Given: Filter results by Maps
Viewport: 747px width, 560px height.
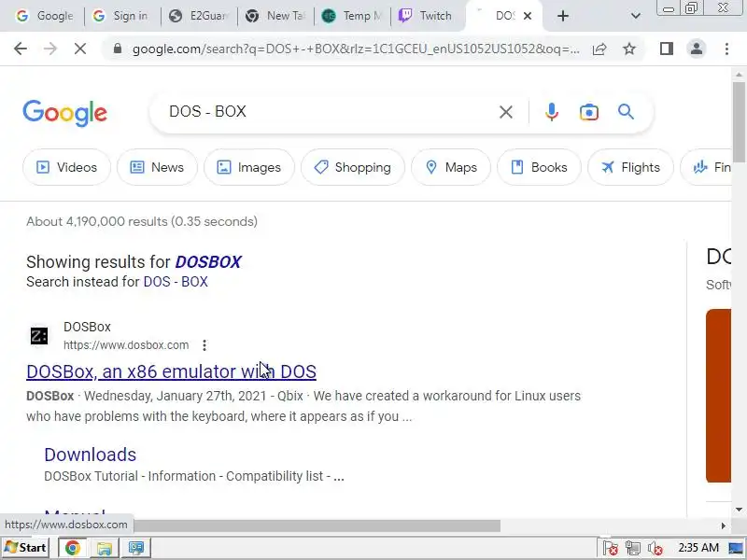Looking at the screenshot, I should tap(451, 167).
